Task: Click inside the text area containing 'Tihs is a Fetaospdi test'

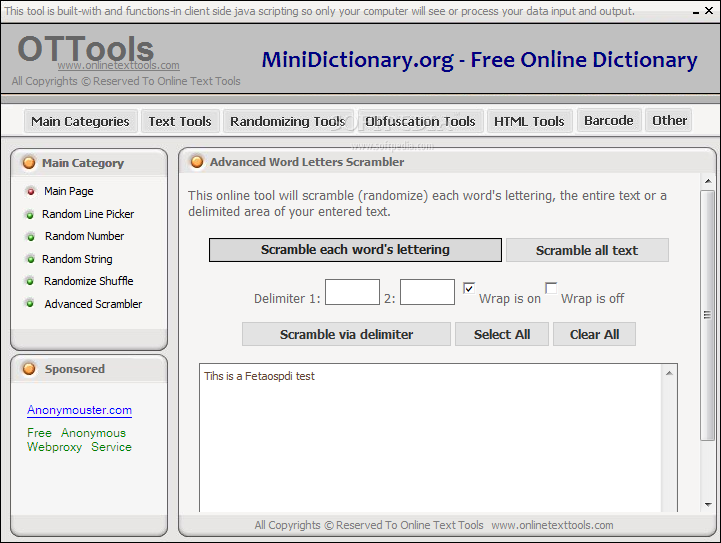Action: tap(430, 437)
